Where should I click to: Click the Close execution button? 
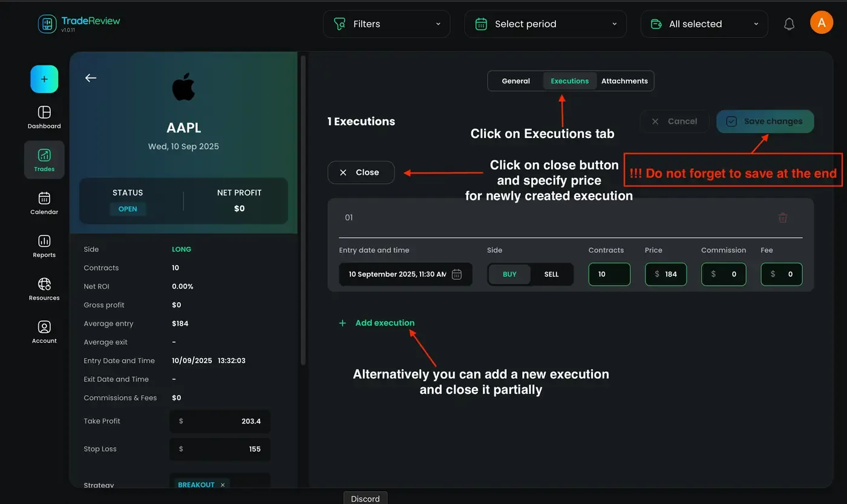click(x=361, y=172)
